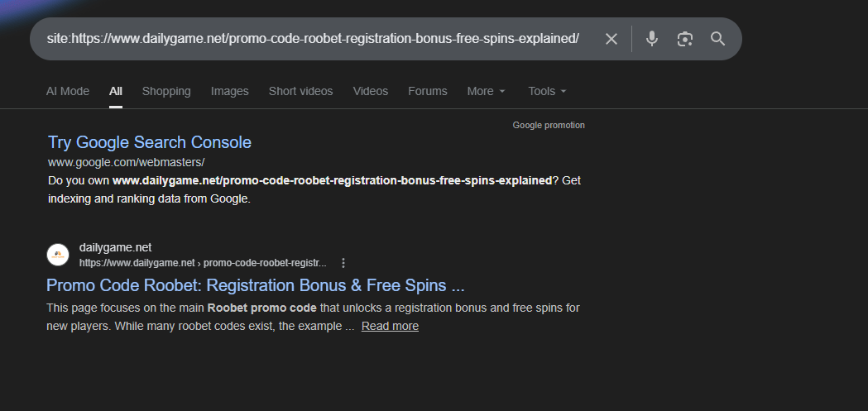Open three-dot menu beside dailygame.net result
Image resolution: width=868 pixels, height=411 pixels.
coord(343,263)
